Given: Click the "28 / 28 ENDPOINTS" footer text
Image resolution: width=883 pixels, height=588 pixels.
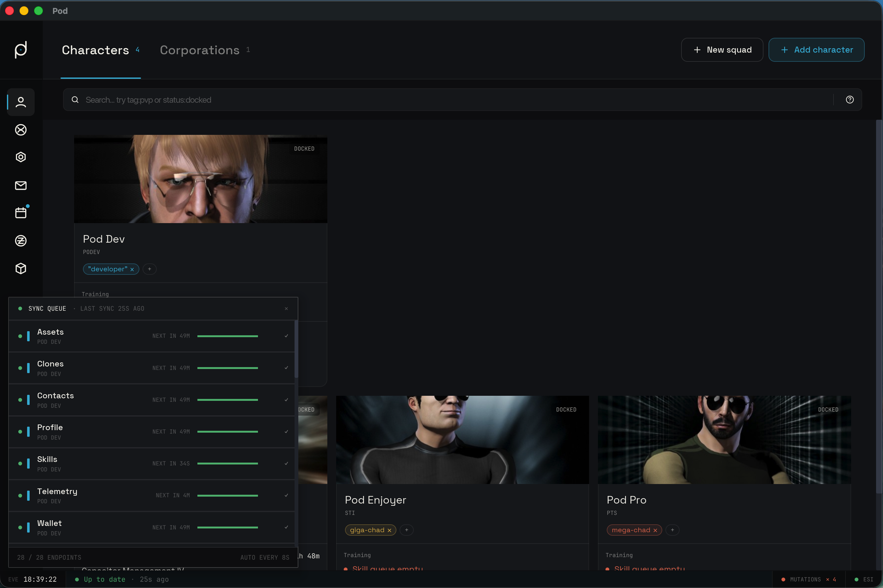Looking at the screenshot, I should pos(49,558).
